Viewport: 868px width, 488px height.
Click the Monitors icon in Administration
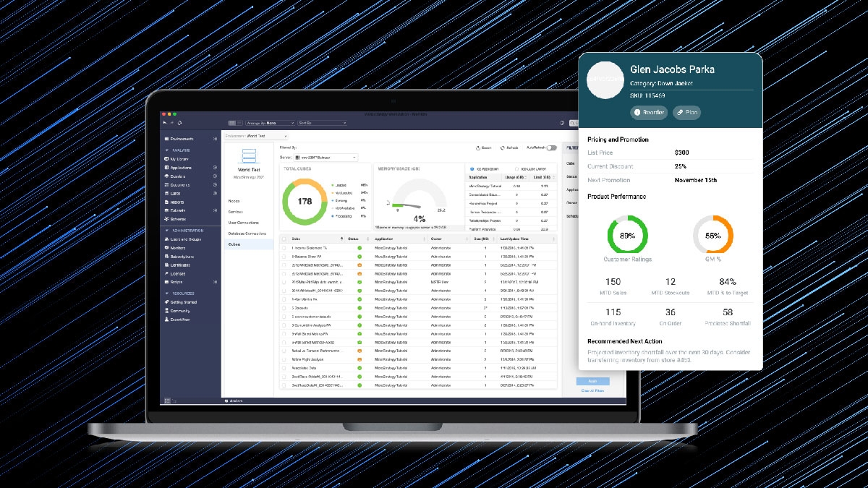(166, 248)
